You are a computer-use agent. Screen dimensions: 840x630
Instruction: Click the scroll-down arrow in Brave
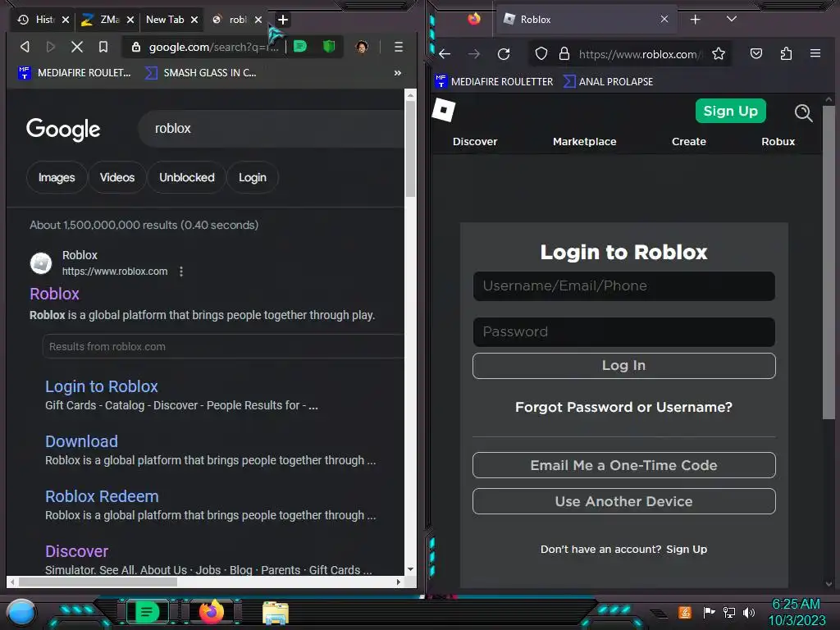pyautogui.click(x=410, y=569)
